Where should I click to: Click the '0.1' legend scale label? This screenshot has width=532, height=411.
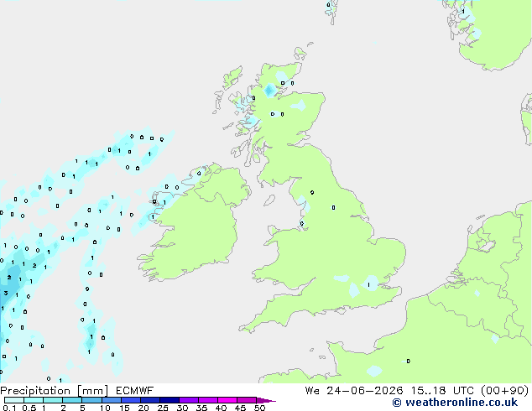click(9, 408)
